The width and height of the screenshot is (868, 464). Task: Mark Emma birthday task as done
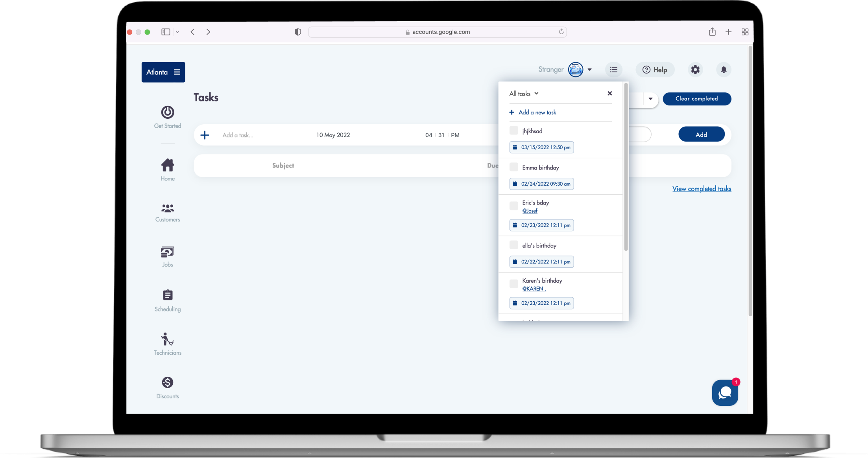click(x=513, y=167)
